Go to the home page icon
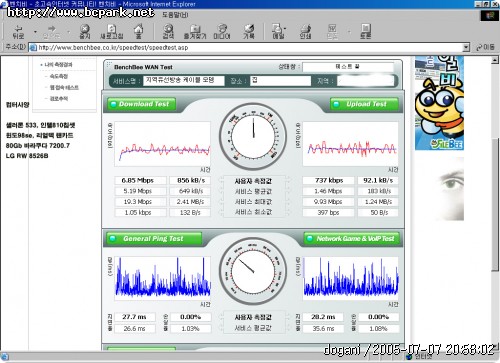 (x=139, y=32)
